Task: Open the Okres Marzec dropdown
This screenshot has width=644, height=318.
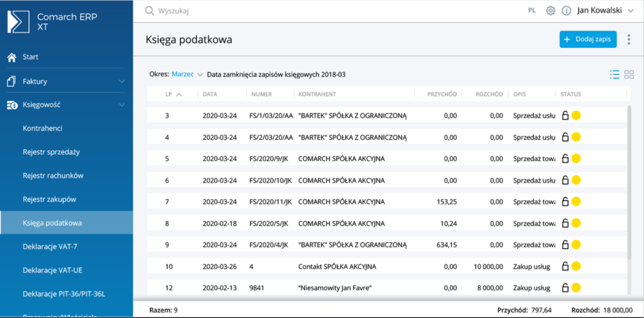Action: (187, 75)
